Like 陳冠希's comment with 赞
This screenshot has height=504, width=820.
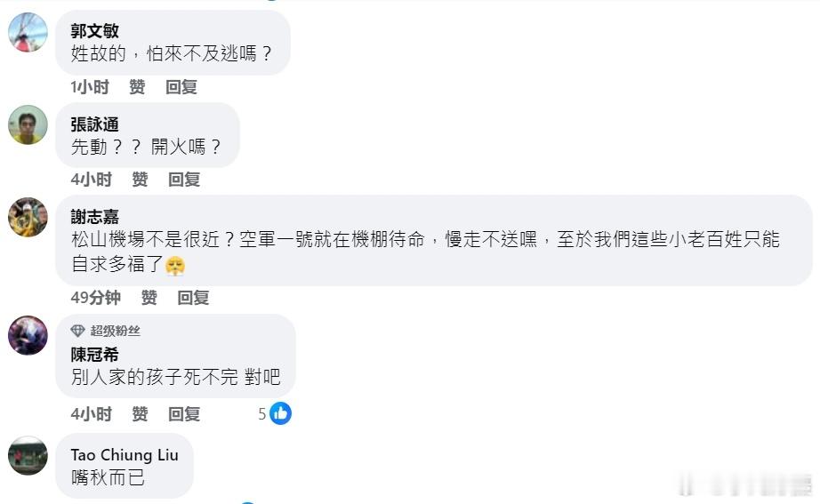140,414
